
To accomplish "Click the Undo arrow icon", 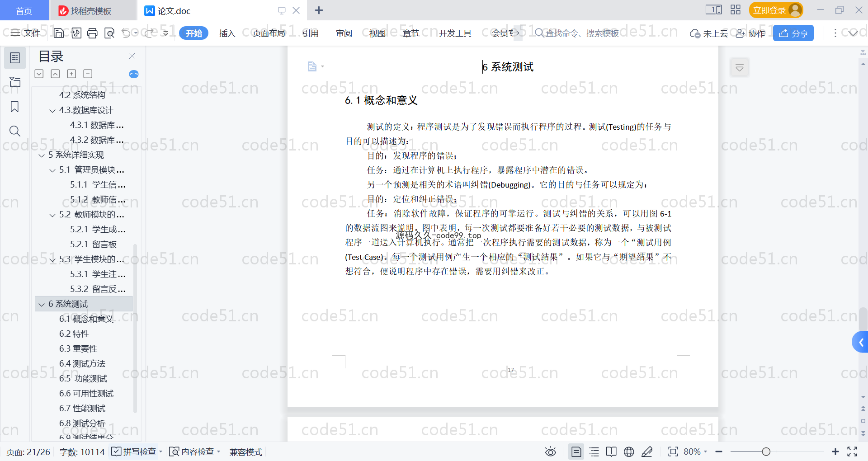I will tap(126, 33).
